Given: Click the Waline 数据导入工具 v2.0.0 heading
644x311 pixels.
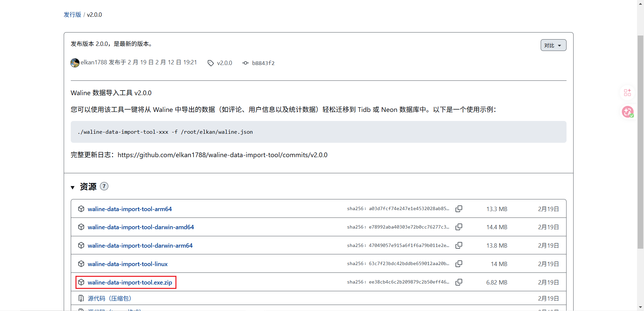Looking at the screenshot, I should pyautogui.click(x=111, y=93).
